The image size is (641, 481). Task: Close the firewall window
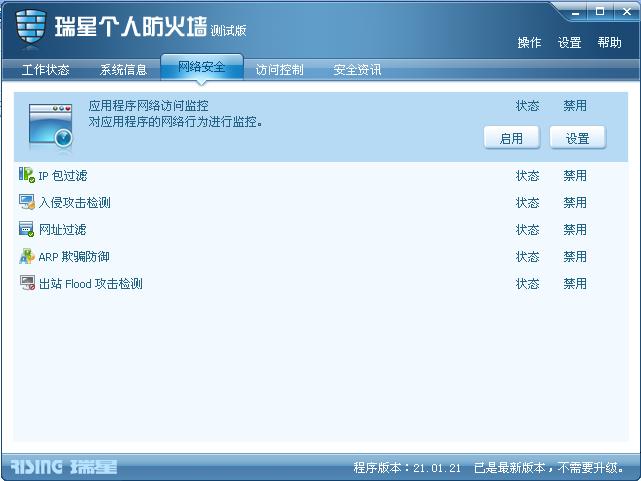coord(627,12)
